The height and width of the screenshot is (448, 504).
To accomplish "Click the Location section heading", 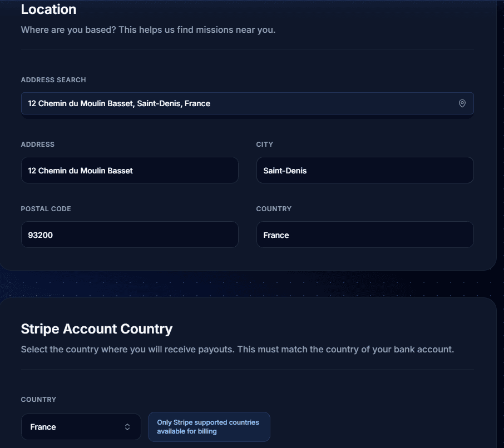I will coord(48,9).
